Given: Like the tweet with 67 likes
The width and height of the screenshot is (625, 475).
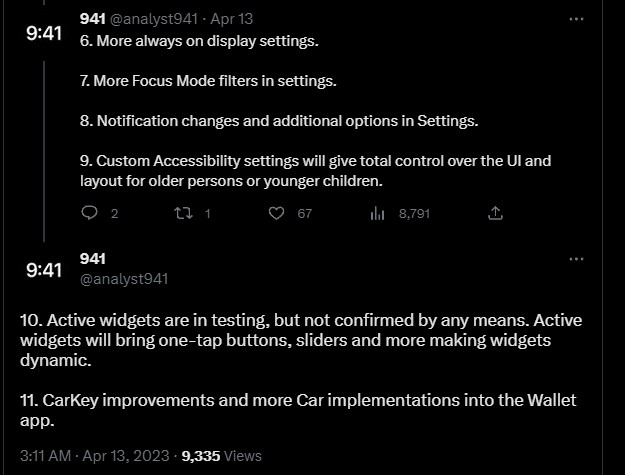Looking at the screenshot, I should pos(276,214).
